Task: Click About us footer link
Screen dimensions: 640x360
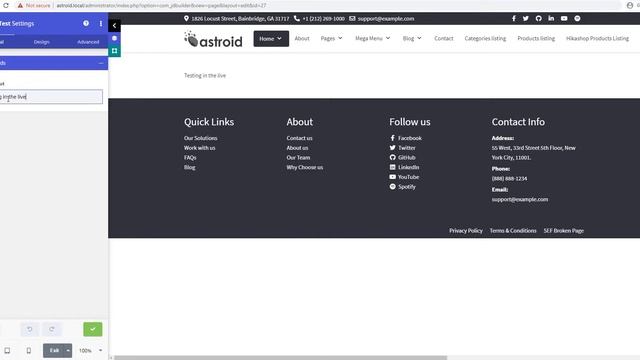Action: pos(297,148)
